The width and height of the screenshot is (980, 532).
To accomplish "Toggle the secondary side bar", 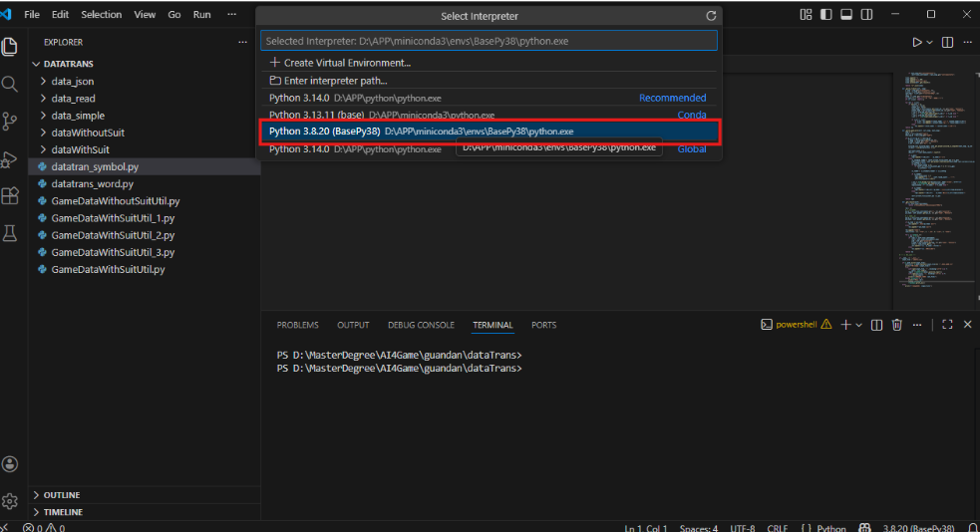I will click(x=866, y=14).
